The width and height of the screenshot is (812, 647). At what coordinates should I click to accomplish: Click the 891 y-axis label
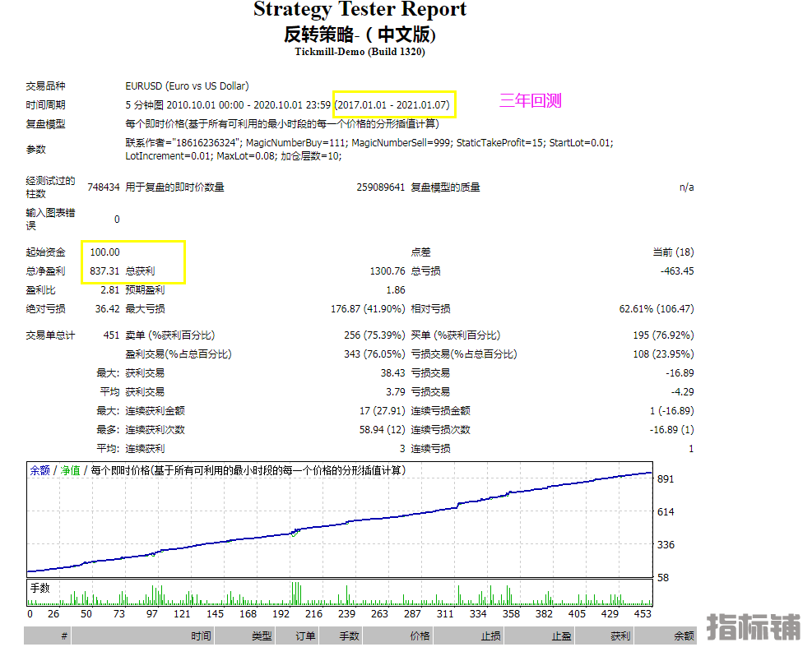tap(666, 479)
